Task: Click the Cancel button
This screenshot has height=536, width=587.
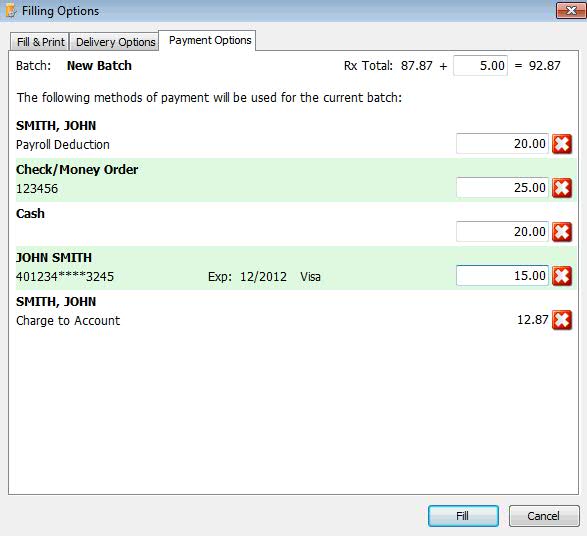Action: 544,516
